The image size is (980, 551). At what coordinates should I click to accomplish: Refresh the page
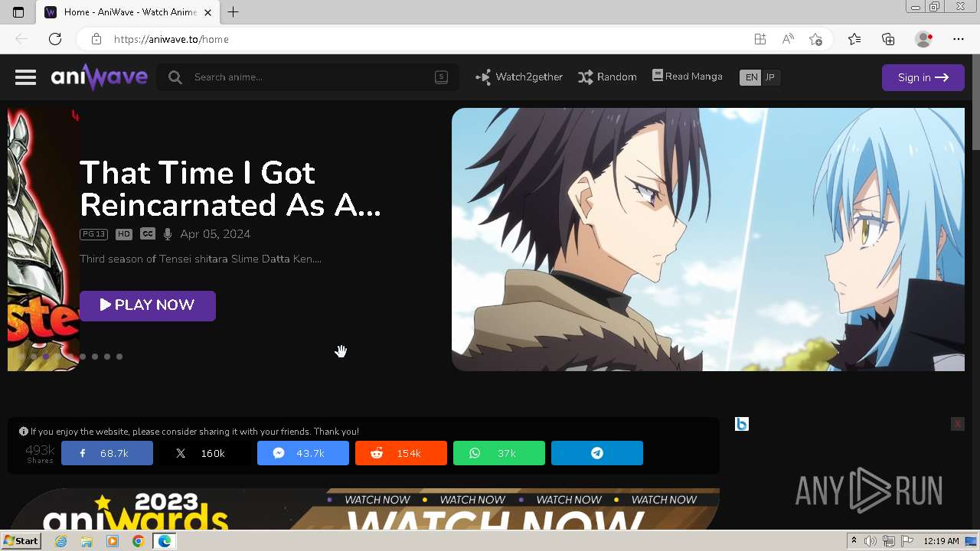(x=55, y=39)
